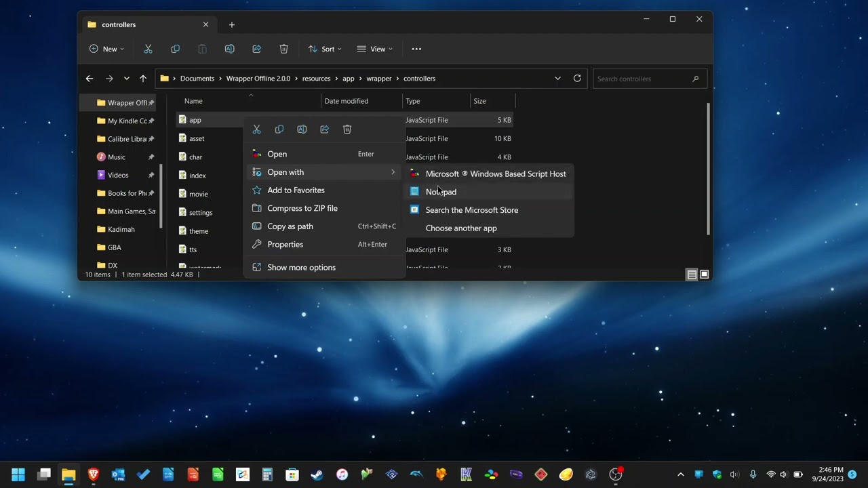Choose Microsoft Windows Based Script Host
Image resolution: width=868 pixels, height=488 pixels.
[x=490, y=174]
